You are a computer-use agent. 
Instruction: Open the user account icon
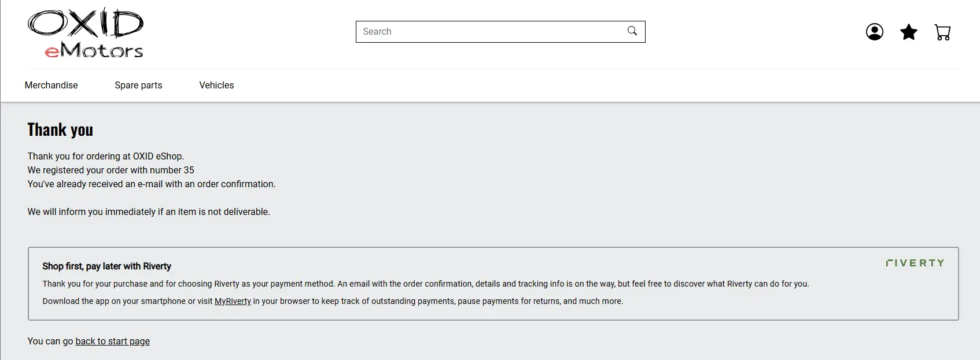tap(874, 32)
